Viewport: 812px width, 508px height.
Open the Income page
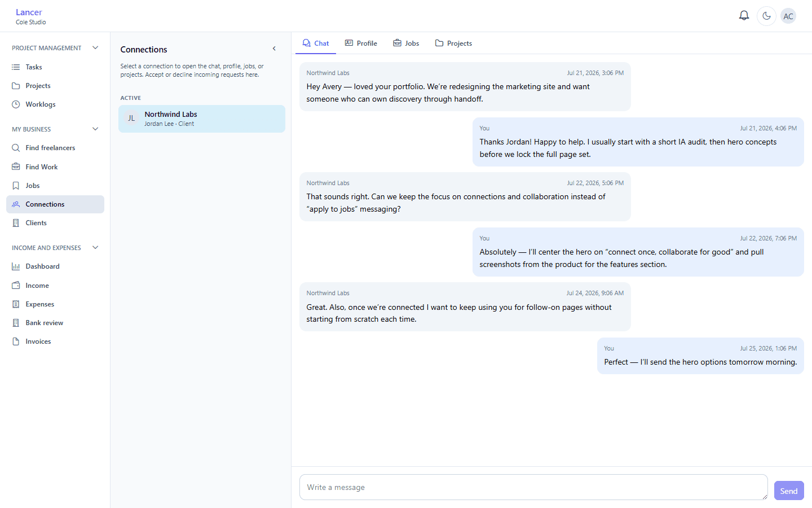(x=55, y=286)
